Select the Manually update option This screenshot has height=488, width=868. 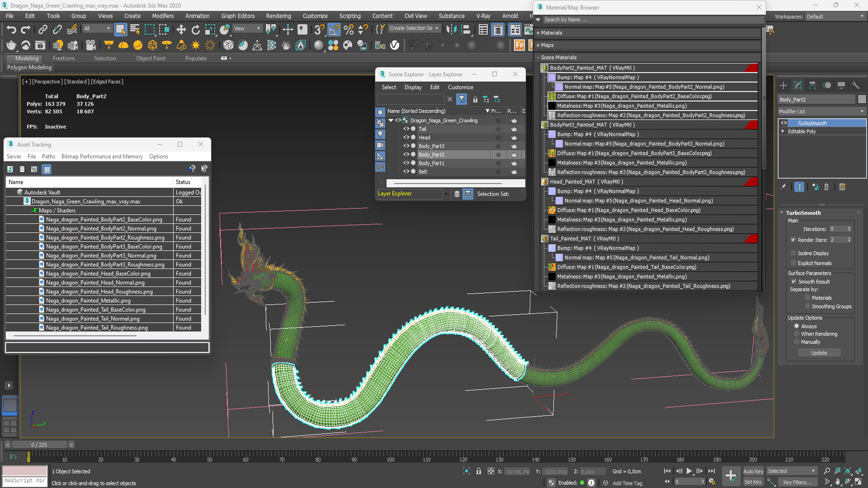tap(797, 342)
